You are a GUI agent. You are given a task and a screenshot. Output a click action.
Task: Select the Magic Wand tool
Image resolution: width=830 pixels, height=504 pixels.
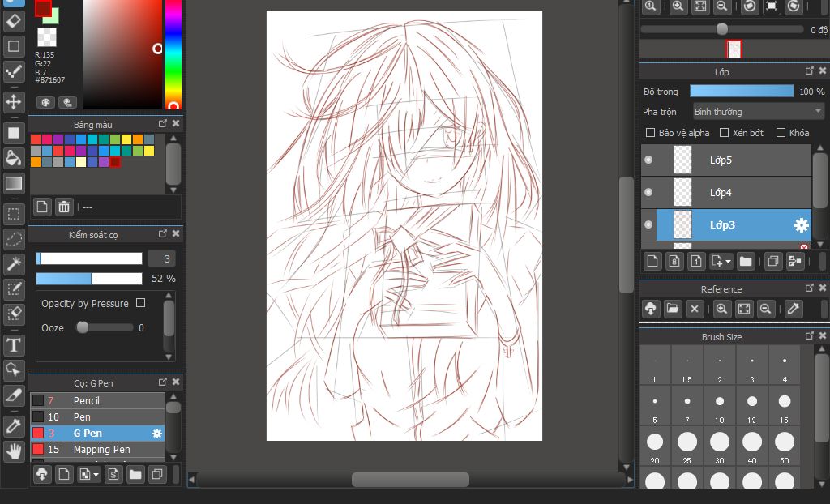point(14,263)
